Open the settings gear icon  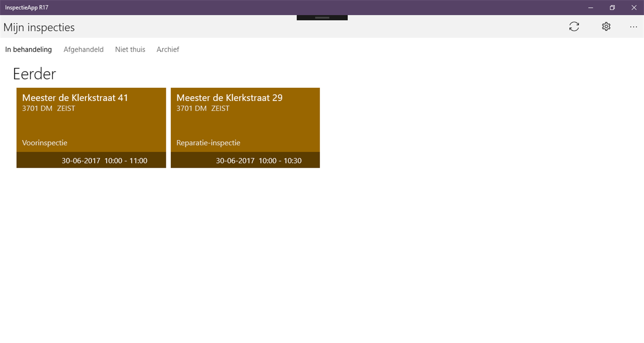click(x=606, y=27)
